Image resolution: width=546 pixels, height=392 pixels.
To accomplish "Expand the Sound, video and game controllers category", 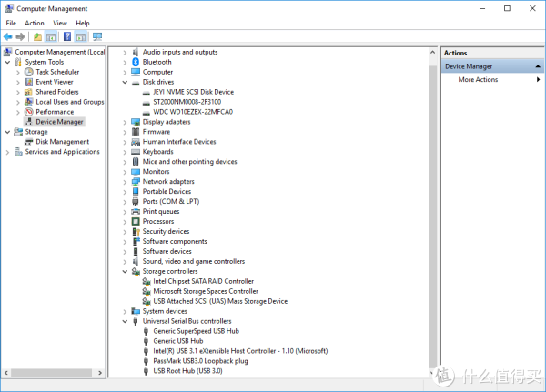I will click(125, 261).
